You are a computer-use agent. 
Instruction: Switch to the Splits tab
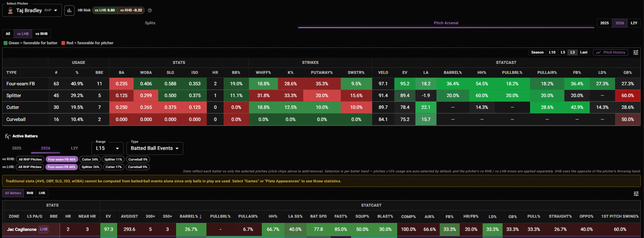point(150,23)
